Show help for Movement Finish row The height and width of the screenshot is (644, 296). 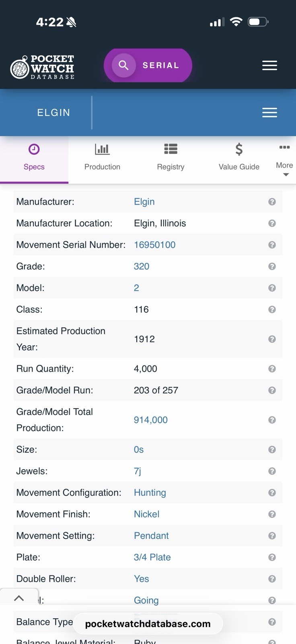272,514
